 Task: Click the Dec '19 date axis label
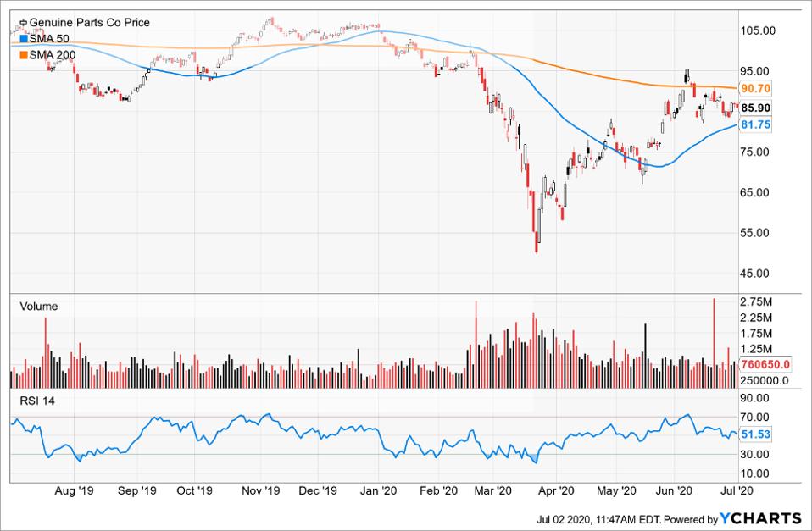point(318,490)
